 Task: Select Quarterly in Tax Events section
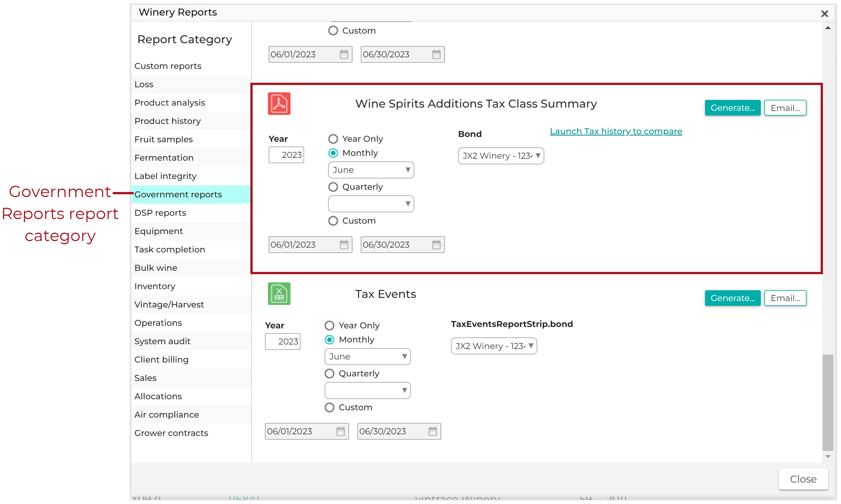click(x=330, y=374)
